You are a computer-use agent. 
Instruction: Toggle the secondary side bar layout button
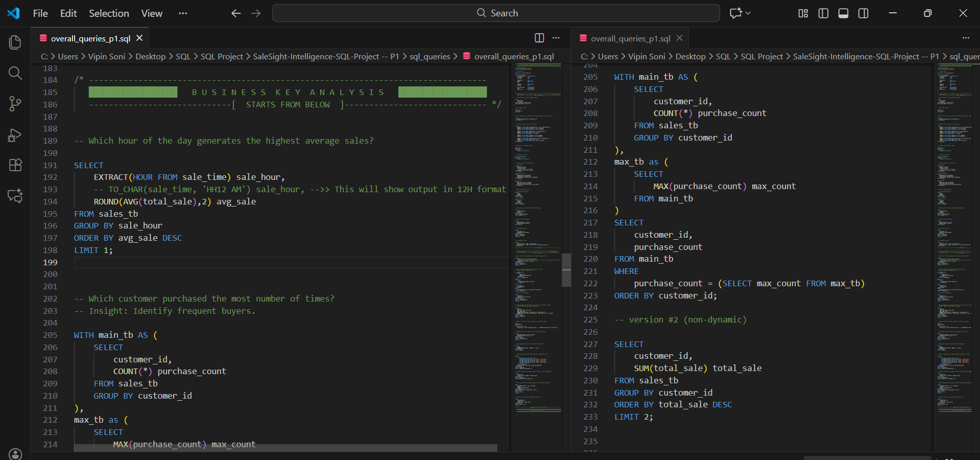pos(863,13)
